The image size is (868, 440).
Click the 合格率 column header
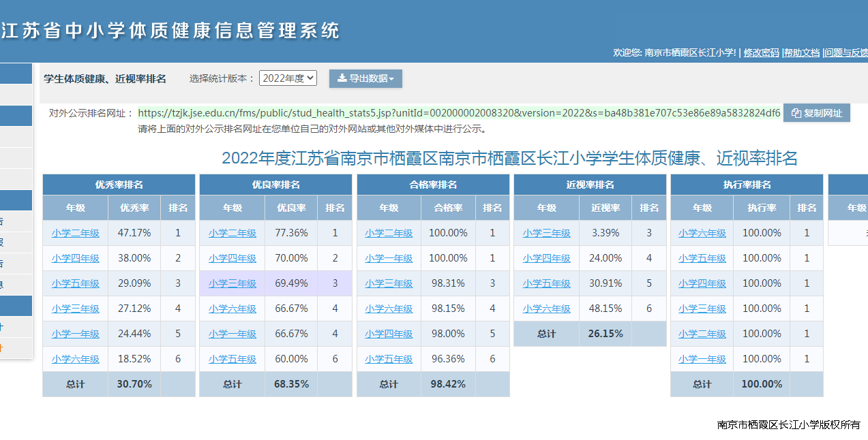(x=448, y=208)
